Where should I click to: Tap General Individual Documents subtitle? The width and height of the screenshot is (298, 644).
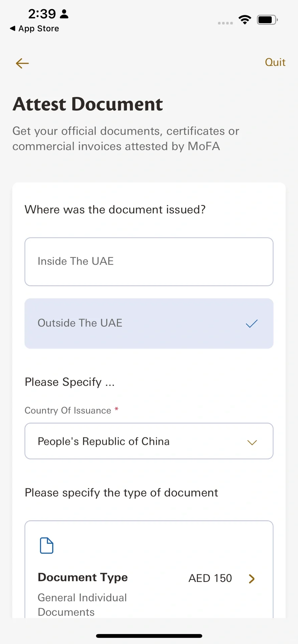coord(82,604)
